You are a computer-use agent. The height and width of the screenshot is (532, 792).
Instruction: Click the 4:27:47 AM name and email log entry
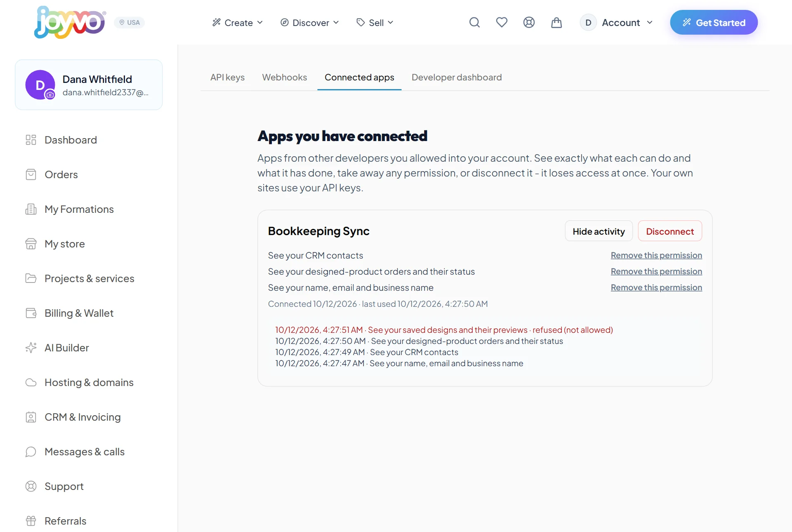pos(399,363)
